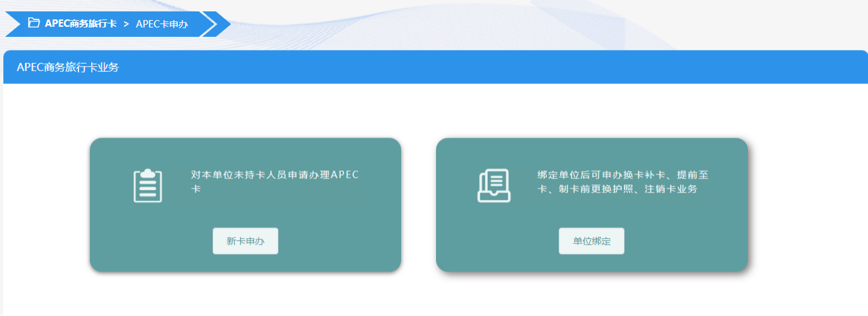
Task: Click the document tray icon in the binding panel
Action: click(x=494, y=185)
